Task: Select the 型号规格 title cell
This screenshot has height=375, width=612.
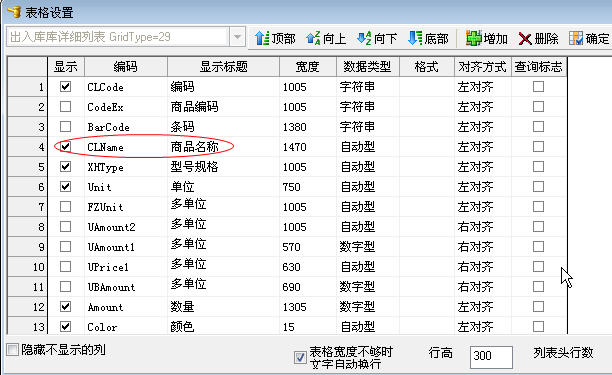Action: 224,167
